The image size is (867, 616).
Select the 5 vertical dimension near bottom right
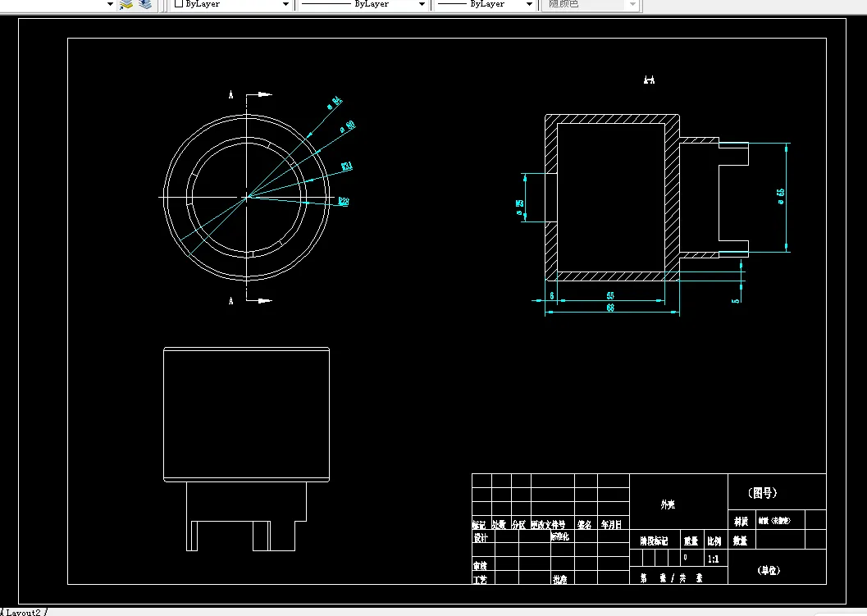click(x=736, y=301)
